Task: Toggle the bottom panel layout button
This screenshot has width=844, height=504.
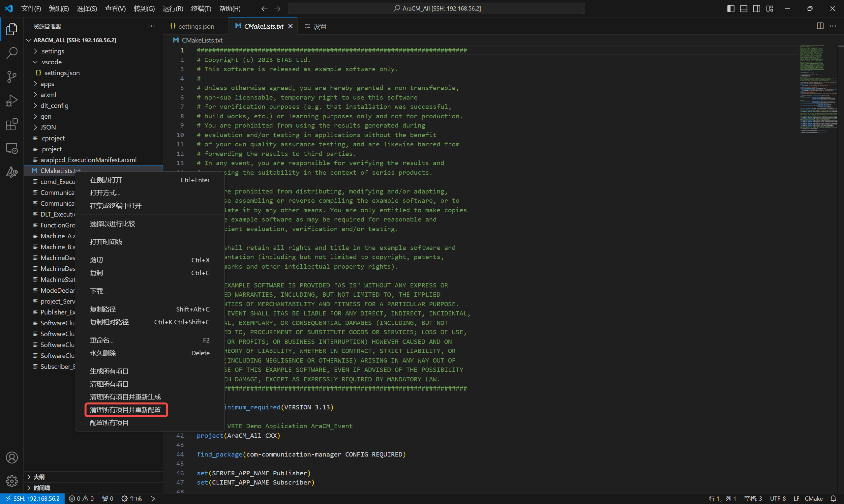Action: (744, 9)
